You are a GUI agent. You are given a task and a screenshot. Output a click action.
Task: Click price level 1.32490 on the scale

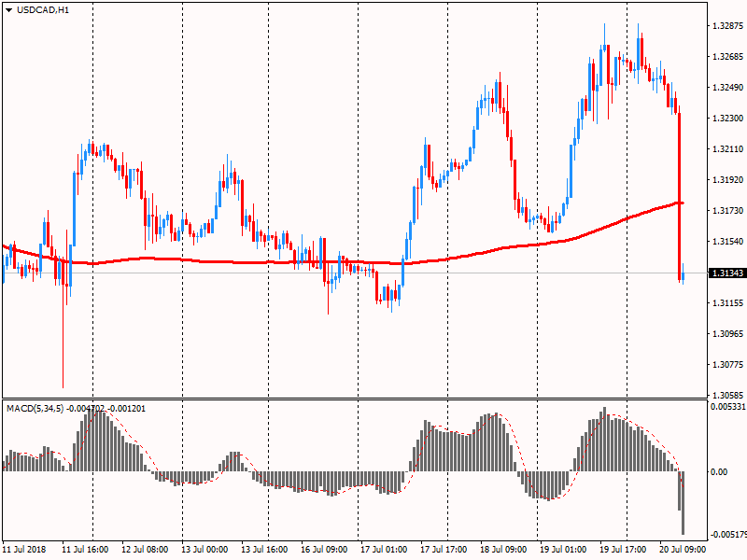[x=727, y=88]
